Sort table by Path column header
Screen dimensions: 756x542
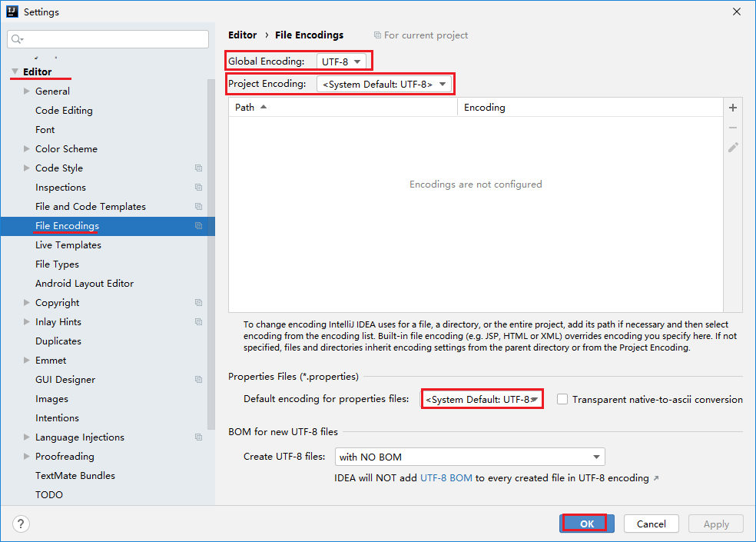click(x=343, y=107)
